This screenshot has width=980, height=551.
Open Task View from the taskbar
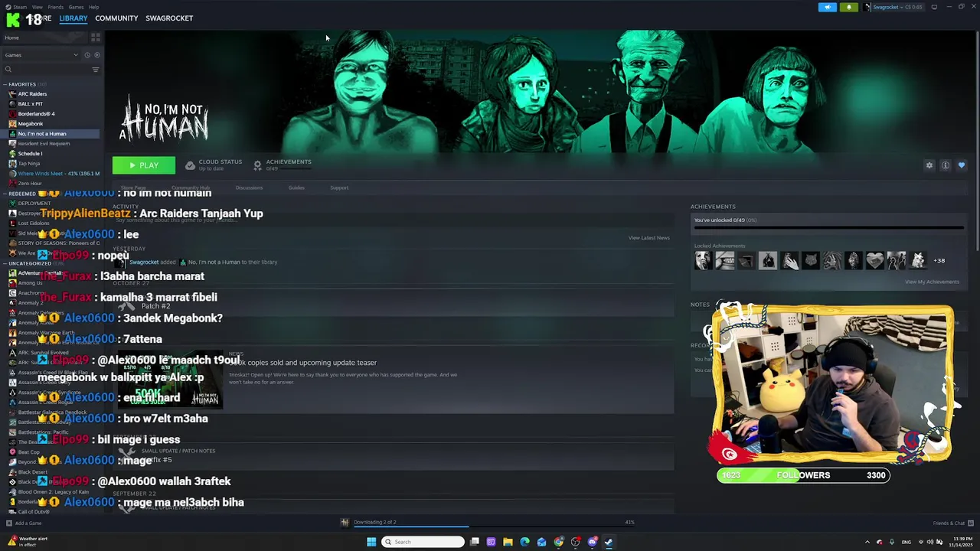tap(474, 542)
